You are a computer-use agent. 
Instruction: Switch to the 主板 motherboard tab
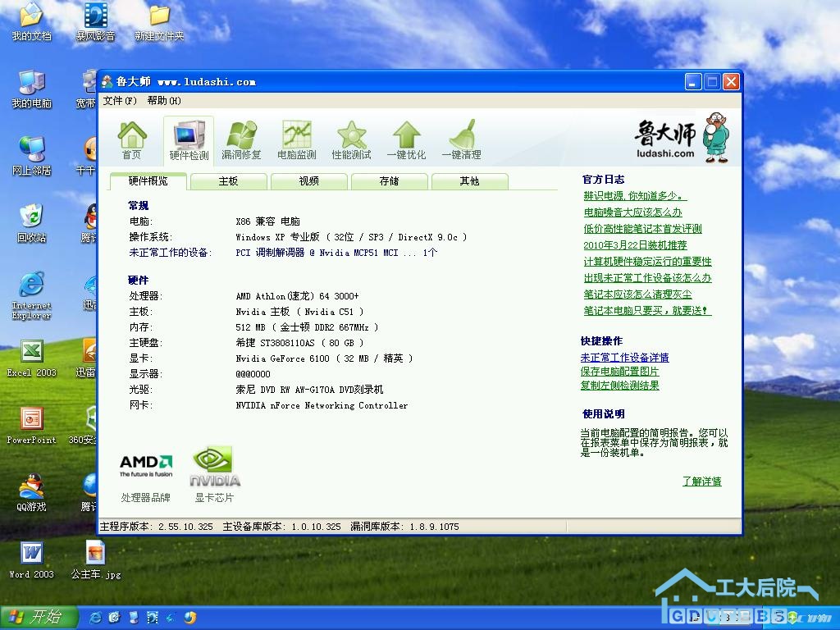[228, 181]
